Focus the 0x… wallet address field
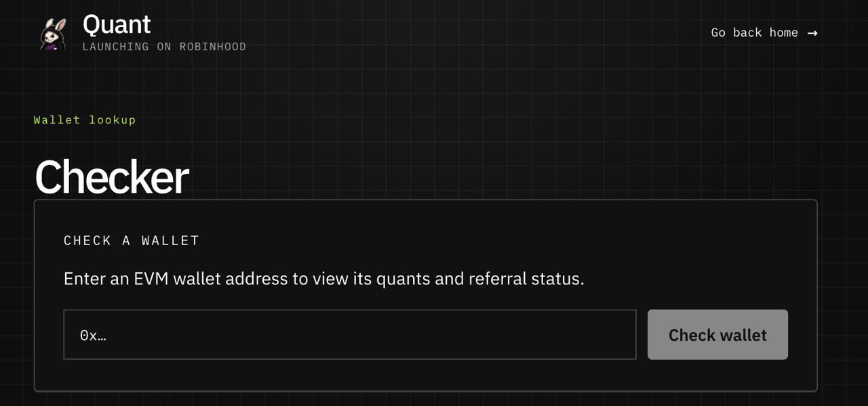 tap(350, 335)
